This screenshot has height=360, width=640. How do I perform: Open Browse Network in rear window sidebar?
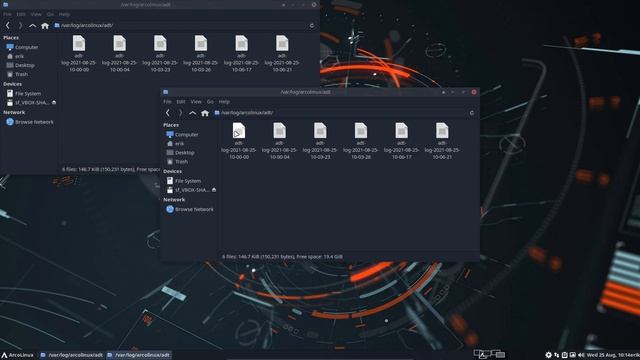point(30,122)
